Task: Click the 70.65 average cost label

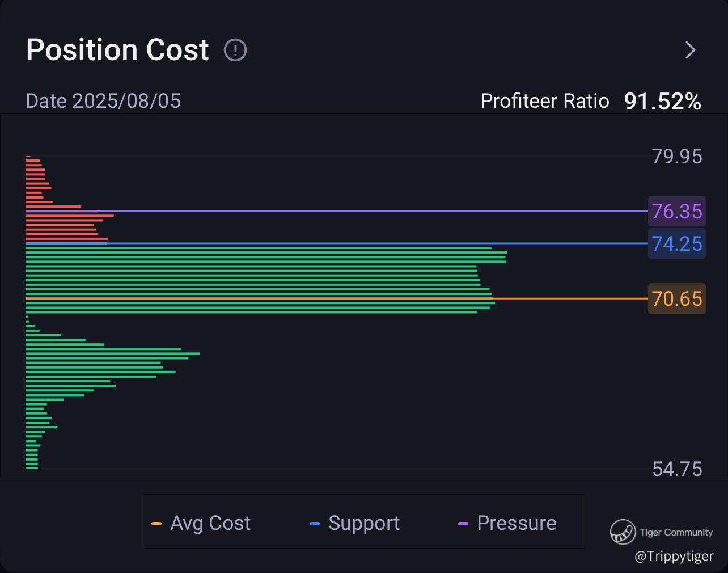Action: tap(677, 298)
